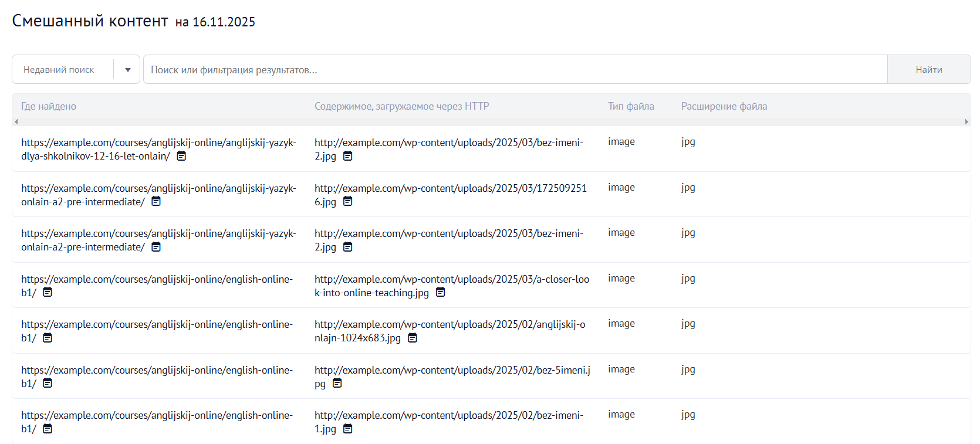Click the bez-imeni-2.jpg icon in the dlya-shkolnikov row
Image resolution: width=980 pixels, height=444 pixels.
pos(348,156)
